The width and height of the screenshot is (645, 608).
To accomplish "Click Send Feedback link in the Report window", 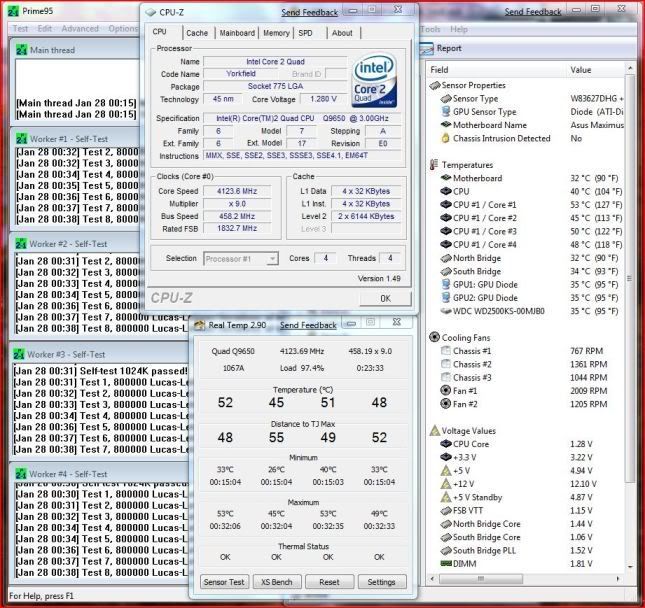I will point(533,12).
